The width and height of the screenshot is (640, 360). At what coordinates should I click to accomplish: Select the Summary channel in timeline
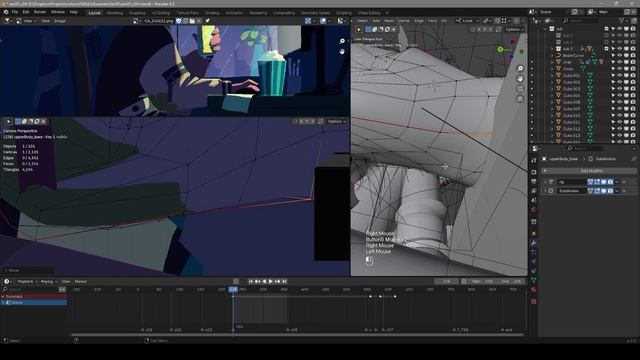[33, 297]
